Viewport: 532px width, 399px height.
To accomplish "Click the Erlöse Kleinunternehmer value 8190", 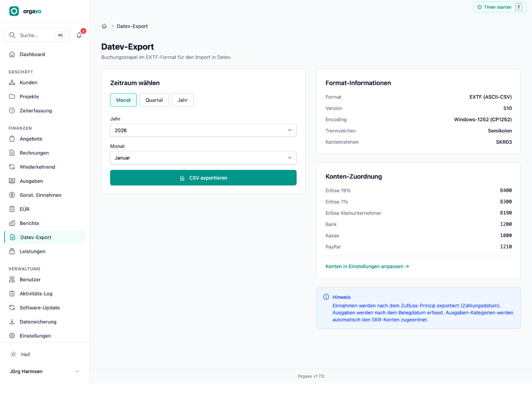I will click(506, 213).
